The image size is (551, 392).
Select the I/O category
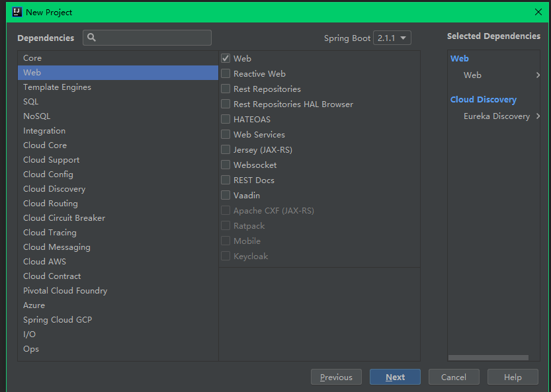118,334
